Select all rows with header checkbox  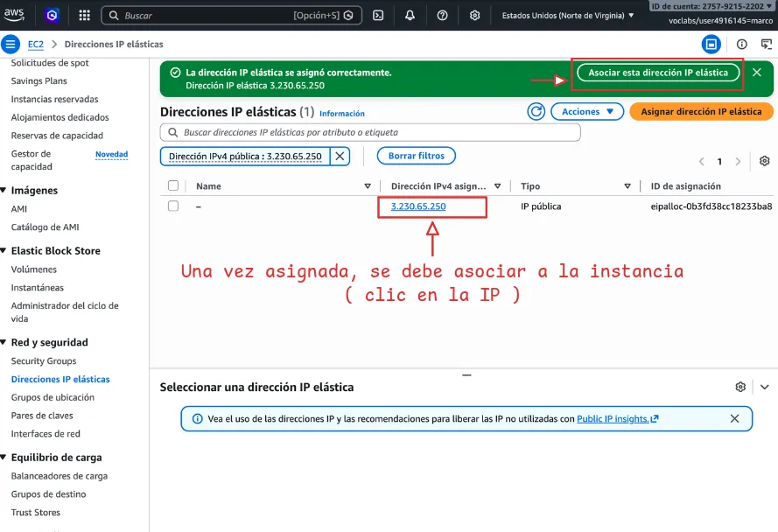[x=173, y=185]
